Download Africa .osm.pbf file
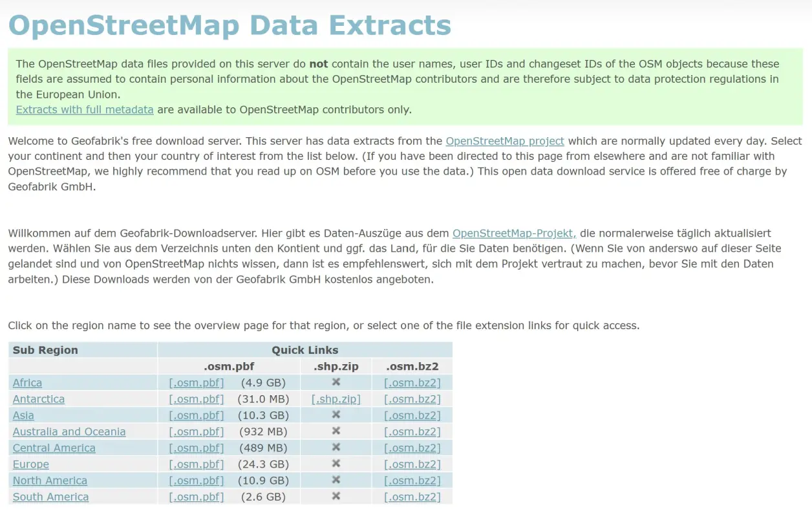Screen dimensions: 812x520 [197, 383]
